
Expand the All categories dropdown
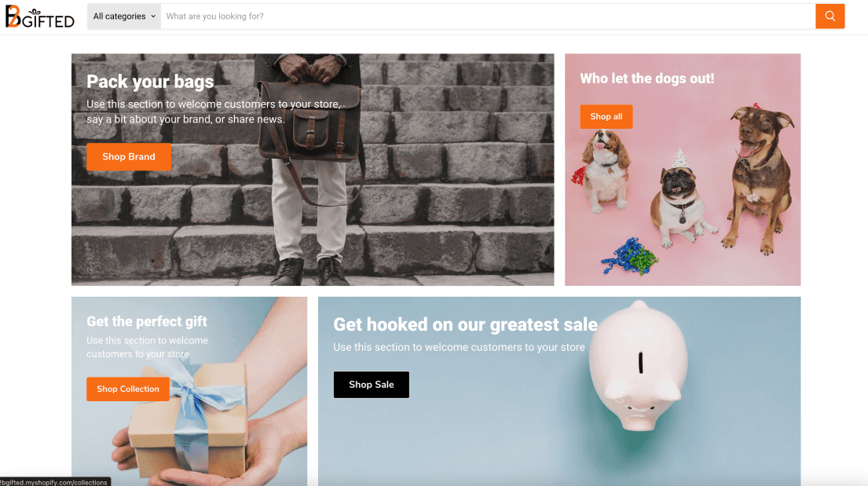(124, 16)
